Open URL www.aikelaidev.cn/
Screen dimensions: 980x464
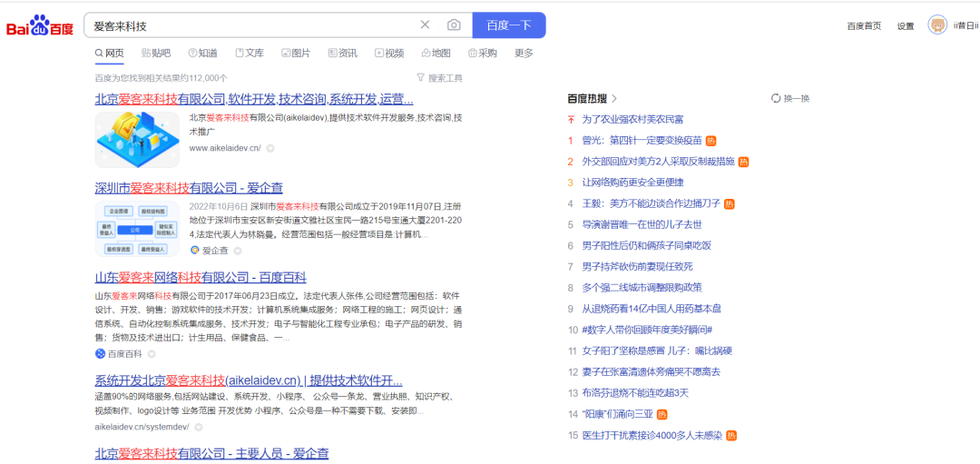coord(225,148)
